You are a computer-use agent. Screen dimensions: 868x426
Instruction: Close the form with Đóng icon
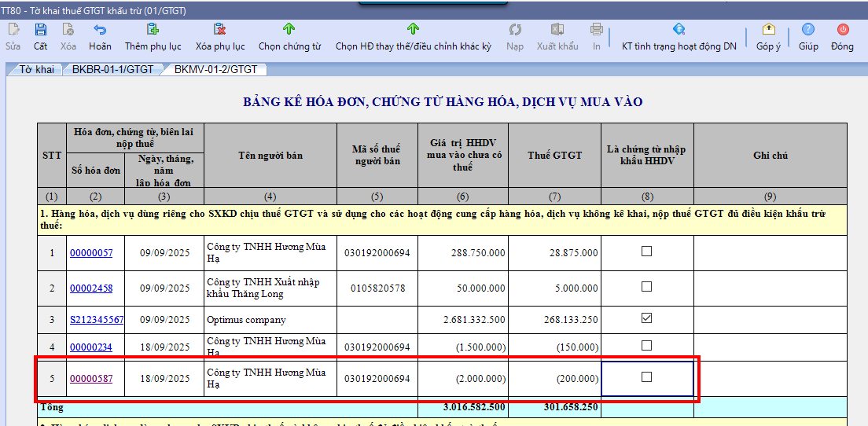tap(842, 30)
